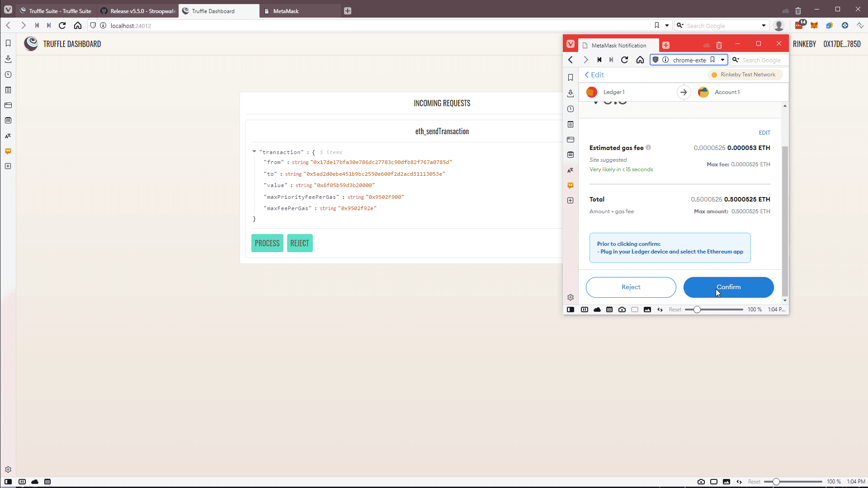Viewport: 868px width, 488px height.
Task: Collapse the "transaction" JSON tree node
Action: [x=254, y=152]
